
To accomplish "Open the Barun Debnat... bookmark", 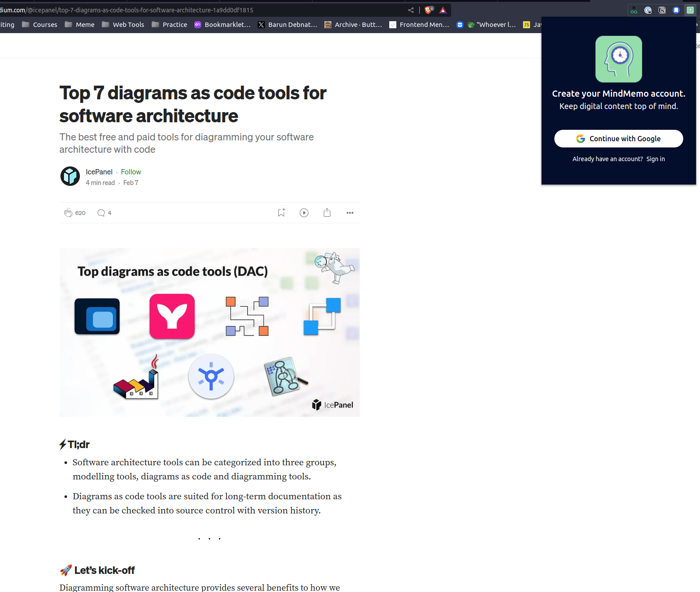I will (x=287, y=25).
